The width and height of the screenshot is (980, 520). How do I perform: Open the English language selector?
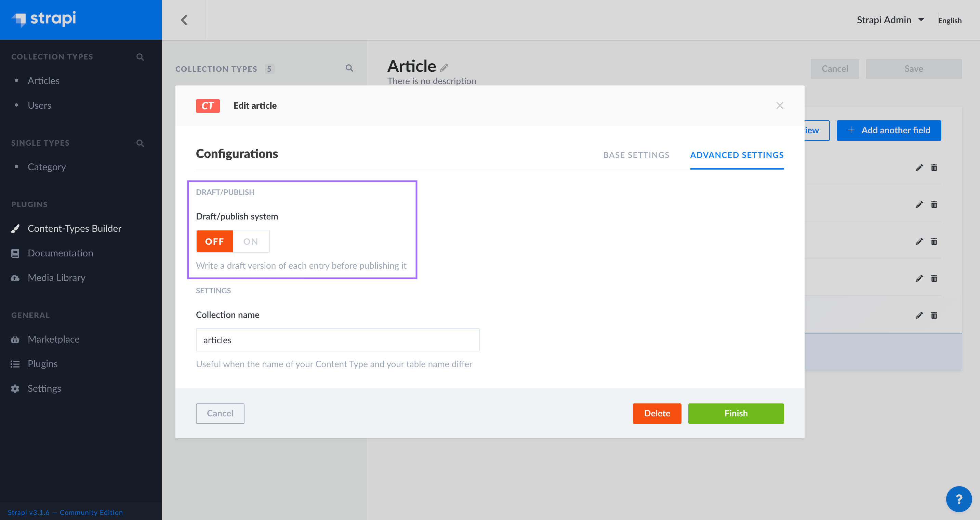950,21
